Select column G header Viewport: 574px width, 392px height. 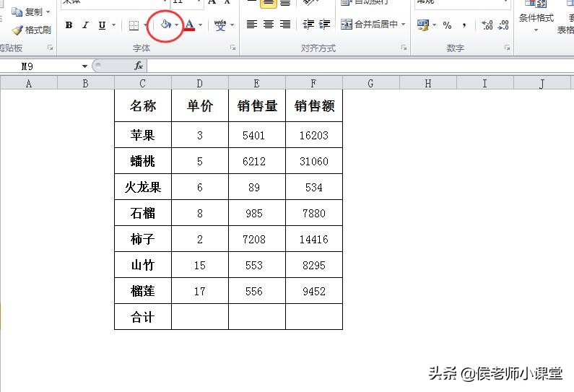(x=371, y=84)
